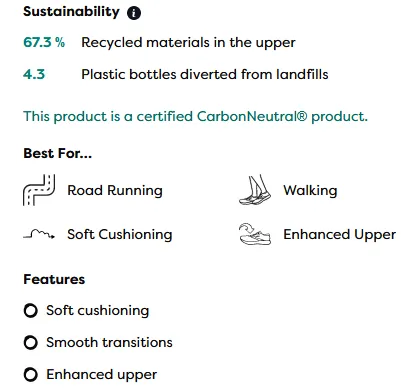Click Recycled materials in the upper text
408x390 pixels.
pos(188,43)
